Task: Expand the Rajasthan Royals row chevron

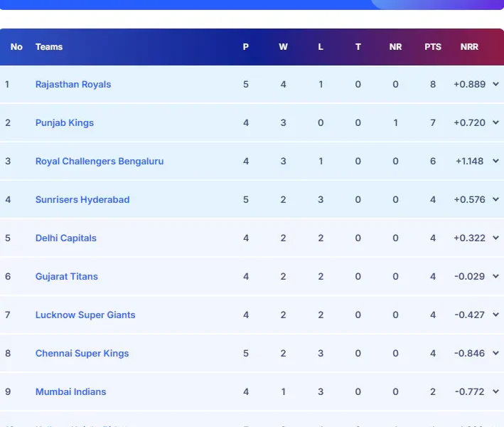Action: coord(495,84)
